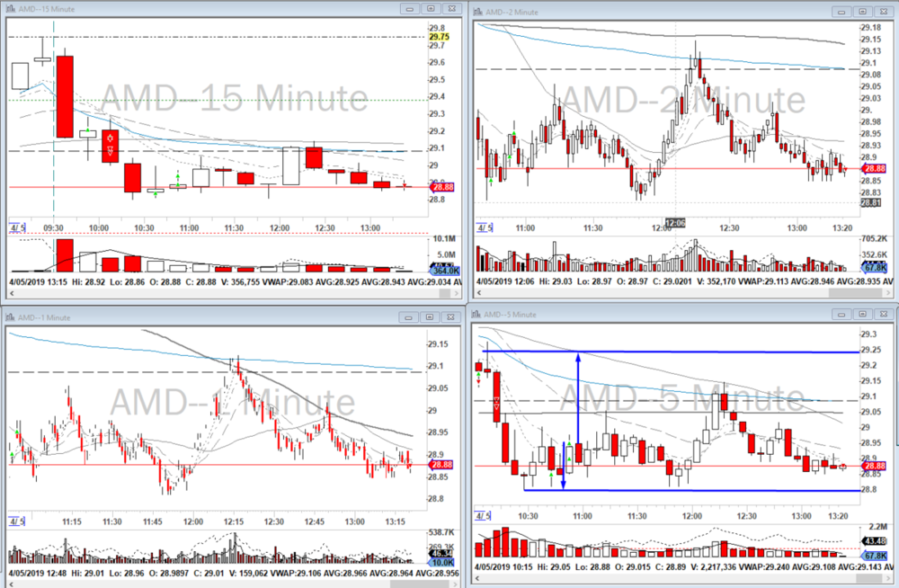Viewport: 899px width, 588px height.
Task: Restore the AMD 15 Minute chart window
Action: point(430,8)
